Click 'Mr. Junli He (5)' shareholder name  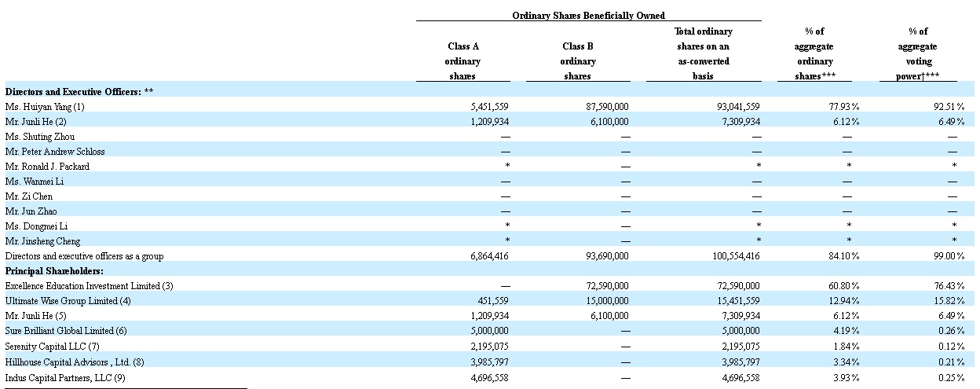(x=36, y=316)
